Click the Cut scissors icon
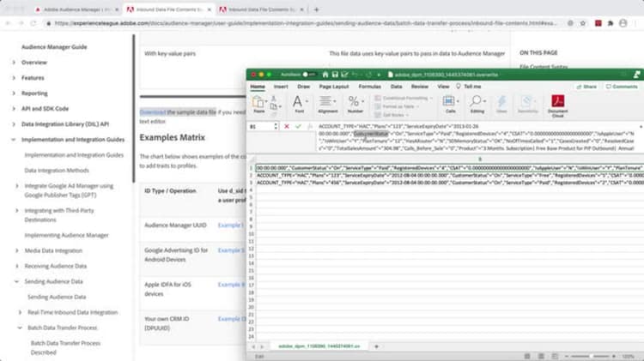Screen dimensions: 644x361 [274, 99]
